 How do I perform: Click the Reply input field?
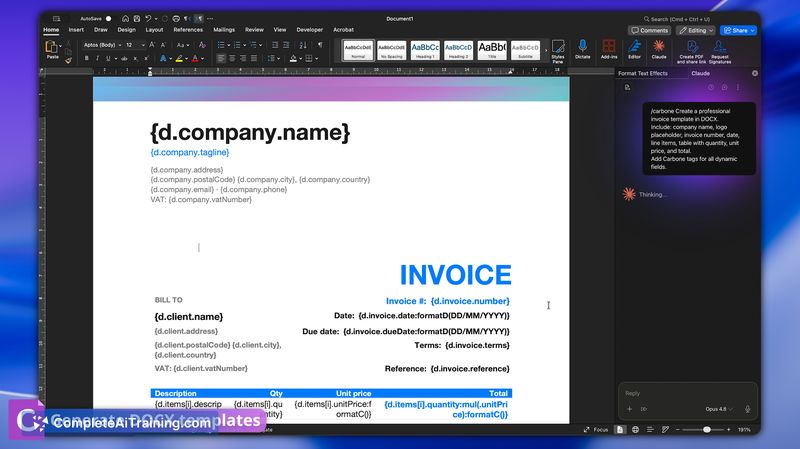[x=688, y=393]
